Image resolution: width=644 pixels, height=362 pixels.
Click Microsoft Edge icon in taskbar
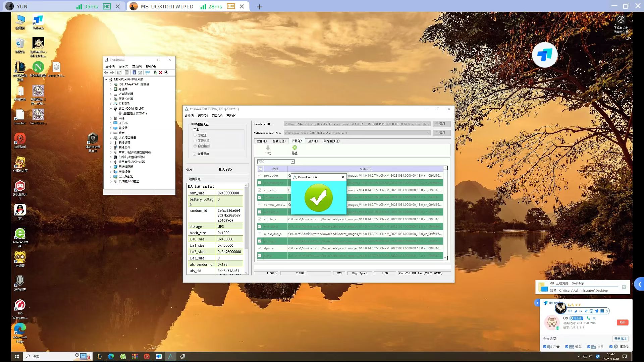coord(111,357)
